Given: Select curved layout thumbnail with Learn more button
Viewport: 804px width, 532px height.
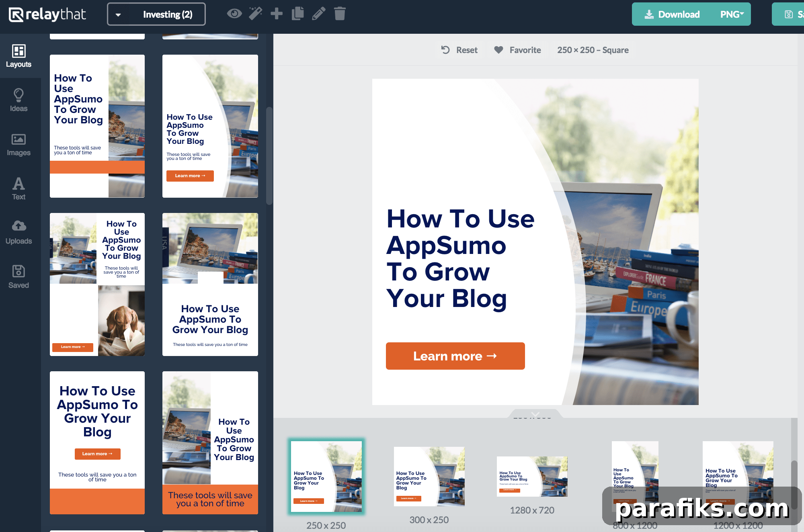Looking at the screenshot, I should pyautogui.click(x=210, y=126).
